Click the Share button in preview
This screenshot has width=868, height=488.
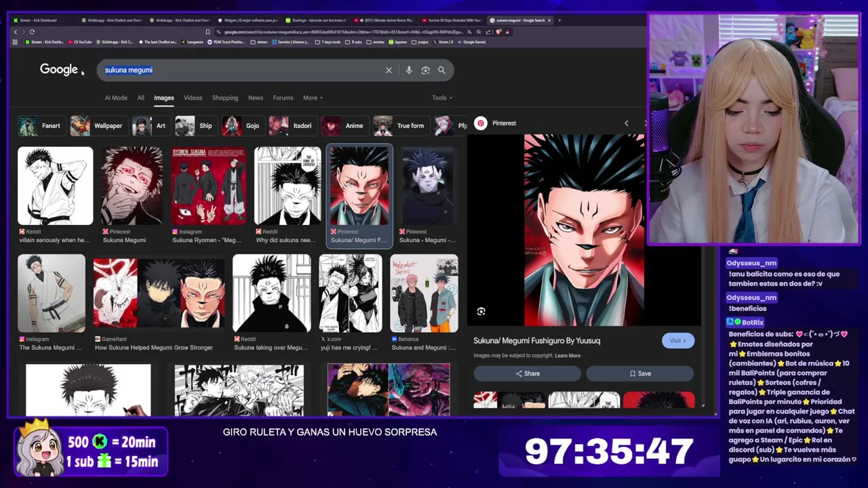(x=528, y=373)
